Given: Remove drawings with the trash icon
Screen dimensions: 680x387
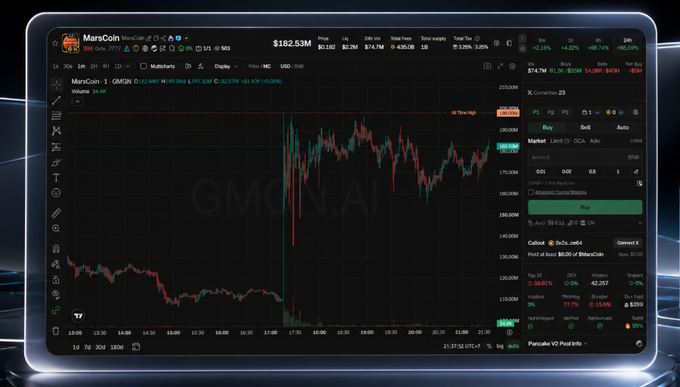Looking at the screenshot, I should [x=56, y=331].
